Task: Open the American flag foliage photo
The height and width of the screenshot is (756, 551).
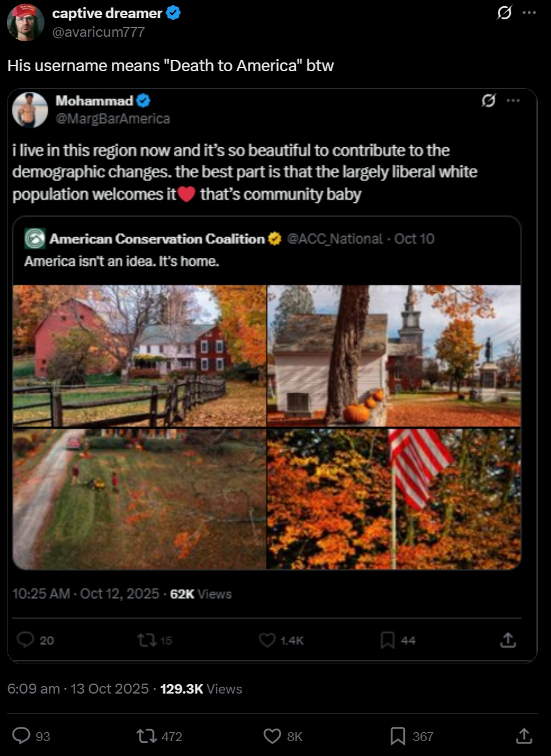Action: coord(394,499)
